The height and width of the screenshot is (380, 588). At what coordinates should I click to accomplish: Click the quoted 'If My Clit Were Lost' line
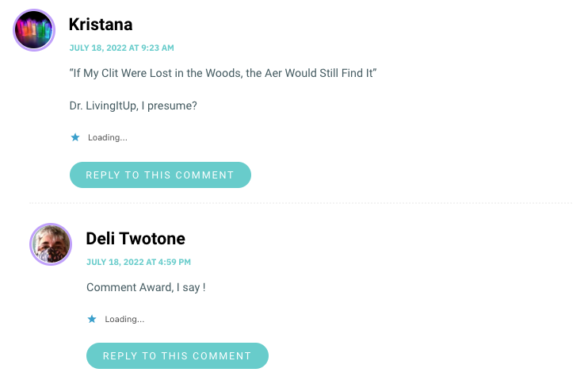click(x=223, y=73)
